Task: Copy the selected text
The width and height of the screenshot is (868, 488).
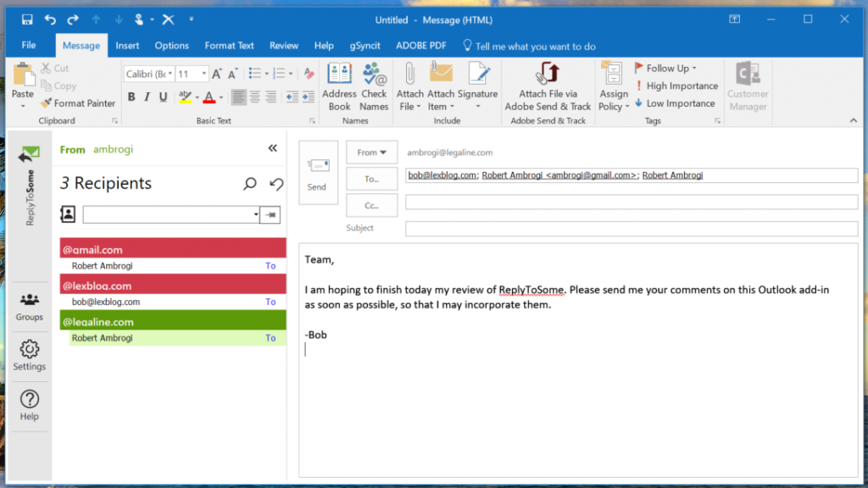Action: [x=58, y=86]
